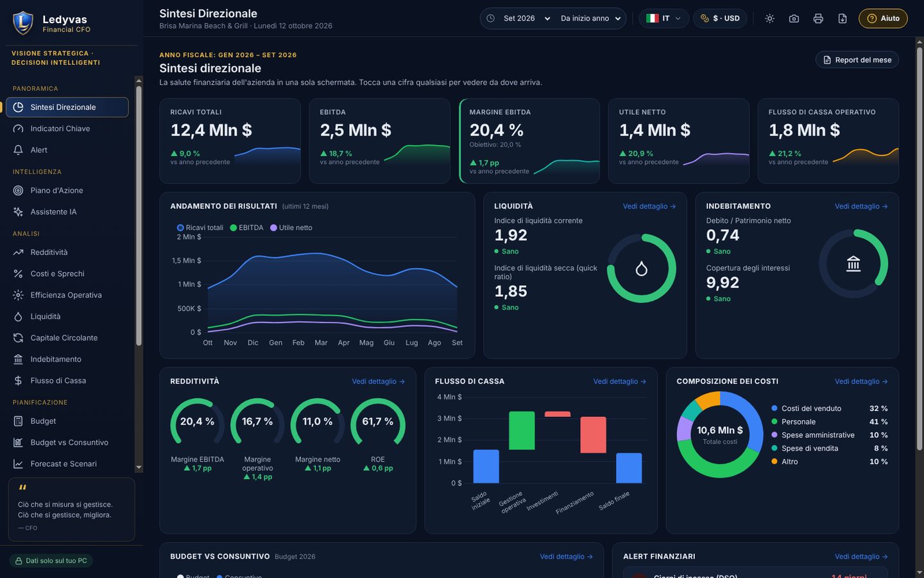Toggle EBITDA series in chart legend
924x578 pixels.
click(247, 228)
